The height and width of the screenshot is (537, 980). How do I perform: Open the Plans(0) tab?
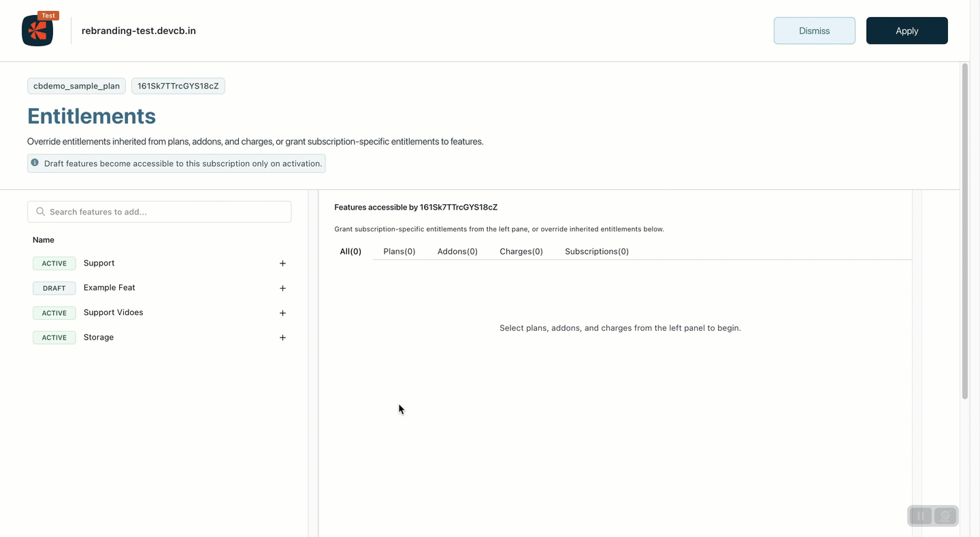[399, 251]
